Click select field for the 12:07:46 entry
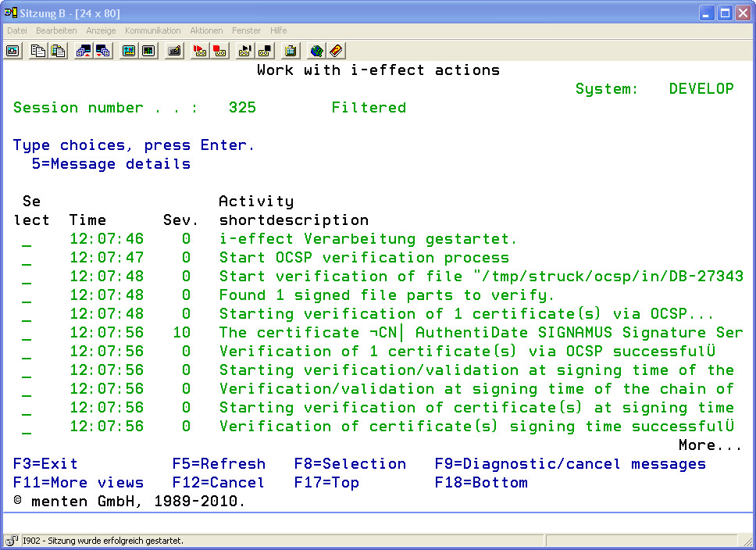Viewport: 756px width, 550px height. tap(27, 240)
